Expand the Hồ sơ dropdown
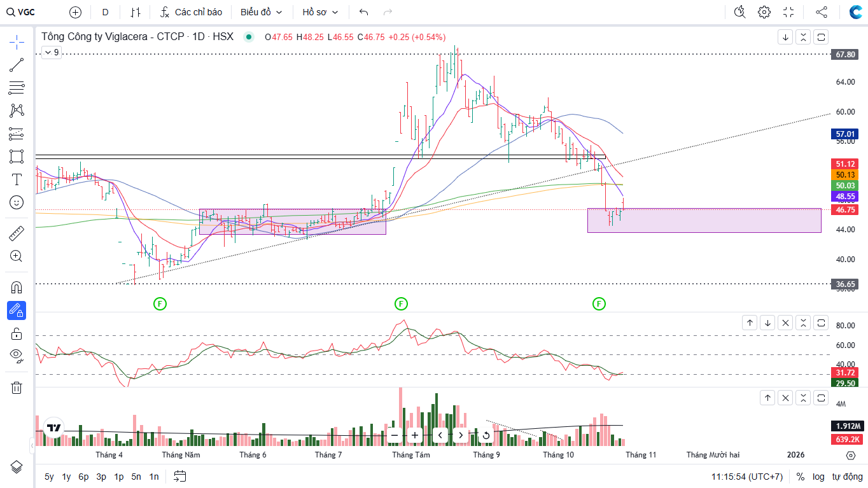Image resolution: width=868 pixels, height=488 pixels. [320, 12]
